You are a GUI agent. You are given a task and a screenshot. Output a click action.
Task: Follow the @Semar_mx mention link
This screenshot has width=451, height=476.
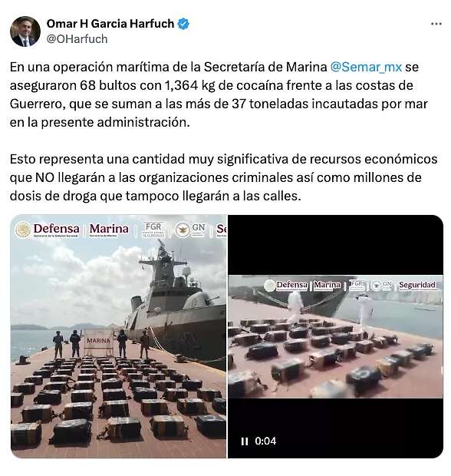point(366,67)
